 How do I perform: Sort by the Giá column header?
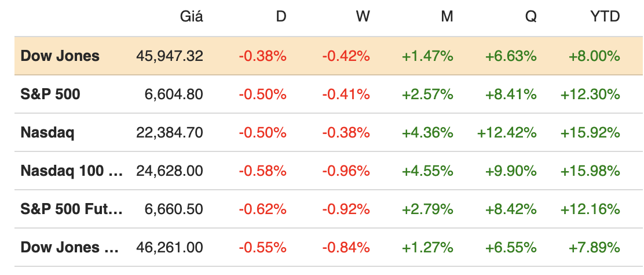click(191, 16)
